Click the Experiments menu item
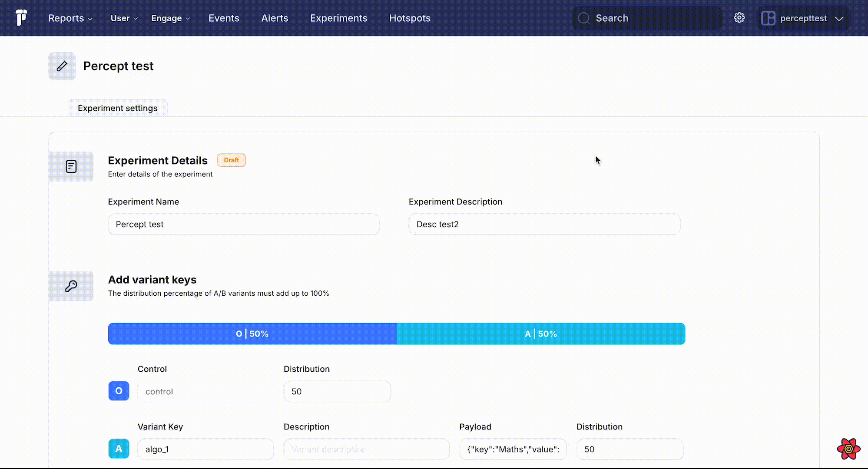 click(x=339, y=18)
